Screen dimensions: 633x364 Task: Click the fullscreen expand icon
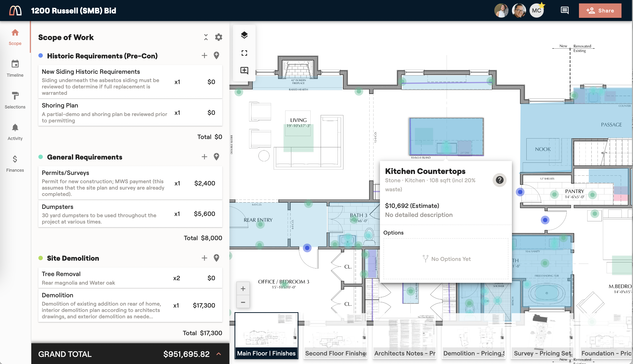pyautogui.click(x=244, y=53)
